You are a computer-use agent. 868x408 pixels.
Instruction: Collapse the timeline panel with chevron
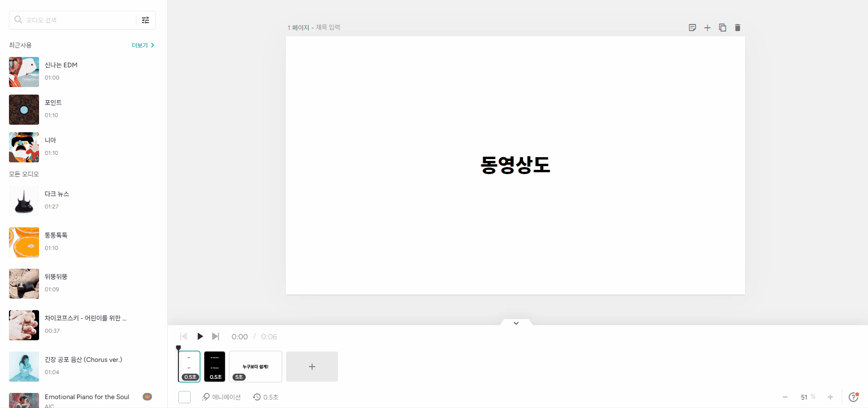pyautogui.click(x=516, y=323)
